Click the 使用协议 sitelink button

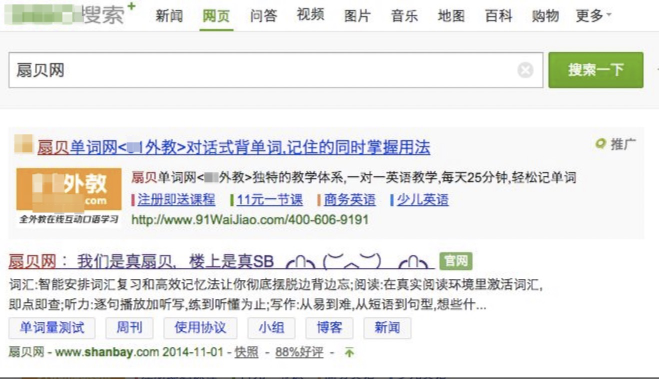[x=200, y=328]
